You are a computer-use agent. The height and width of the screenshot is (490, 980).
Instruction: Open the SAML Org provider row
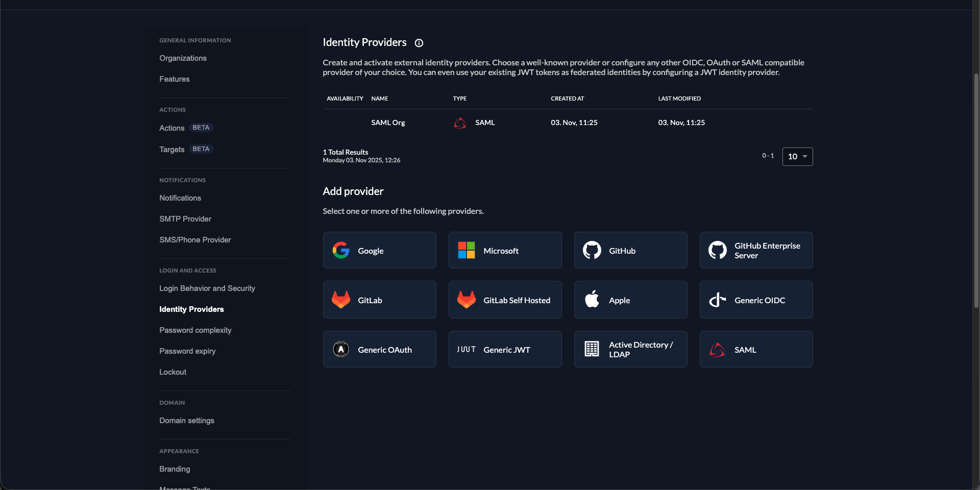[x=568, y=122]
